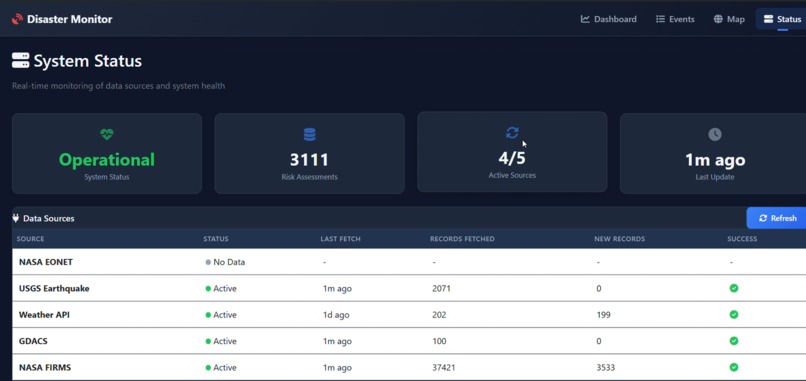Open the Events tab
Image resolution: width=806 pixels, height=381 pixels.
coord(675,19)
